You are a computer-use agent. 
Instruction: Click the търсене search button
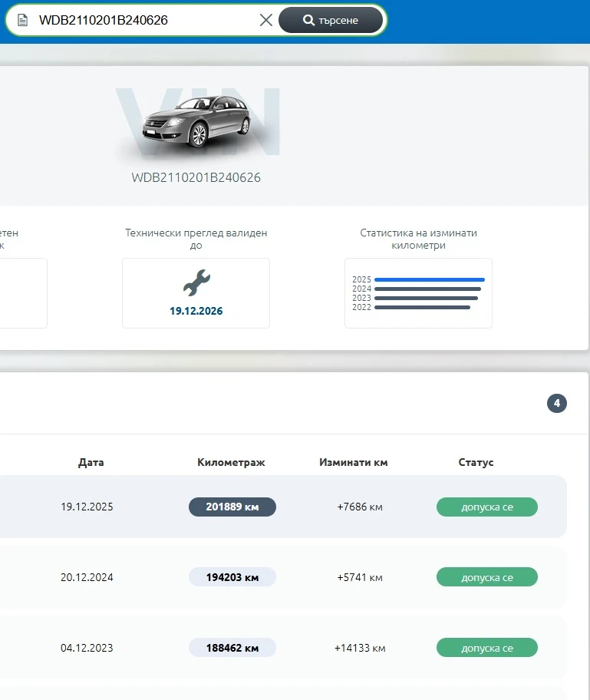331,20
